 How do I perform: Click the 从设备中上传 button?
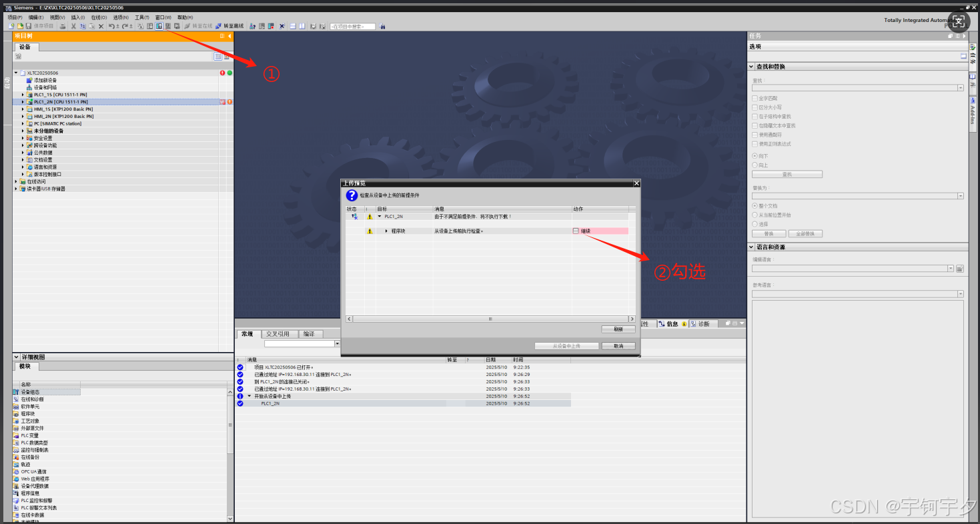tap(566, 346)
